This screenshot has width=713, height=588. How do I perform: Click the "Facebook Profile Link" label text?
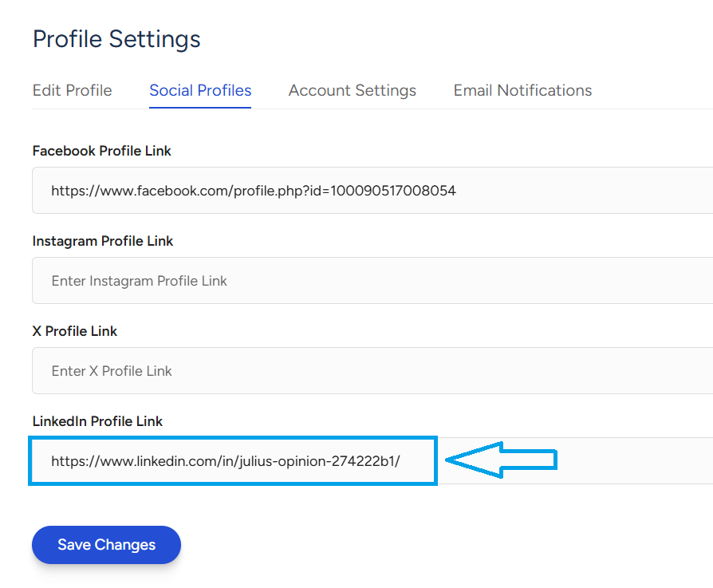click(x=101, y=151)
